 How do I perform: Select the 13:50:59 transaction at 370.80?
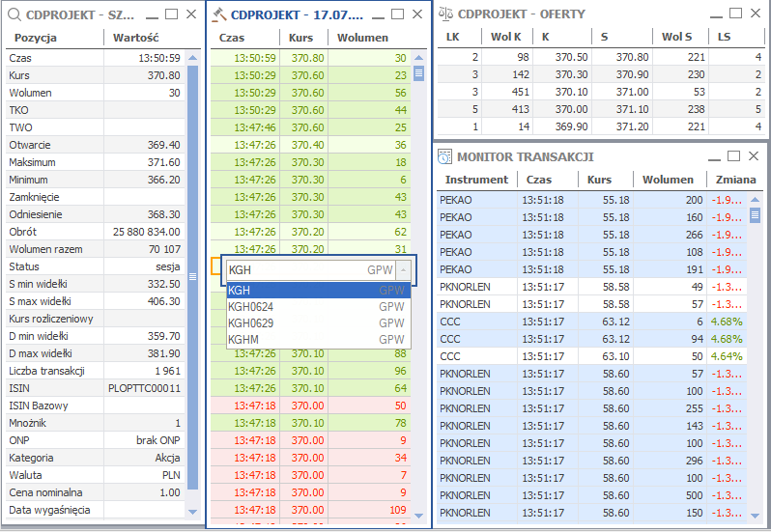coord(311,58)
